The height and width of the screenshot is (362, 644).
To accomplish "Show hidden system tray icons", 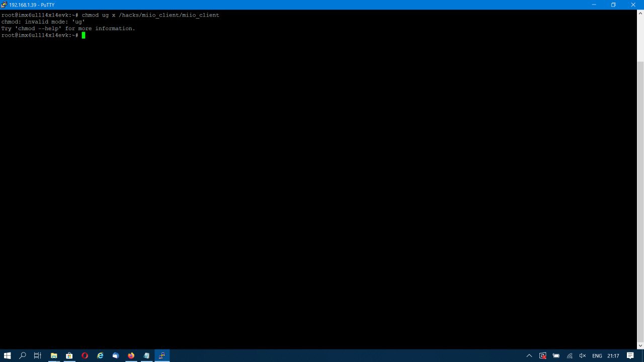I will 529,355.
